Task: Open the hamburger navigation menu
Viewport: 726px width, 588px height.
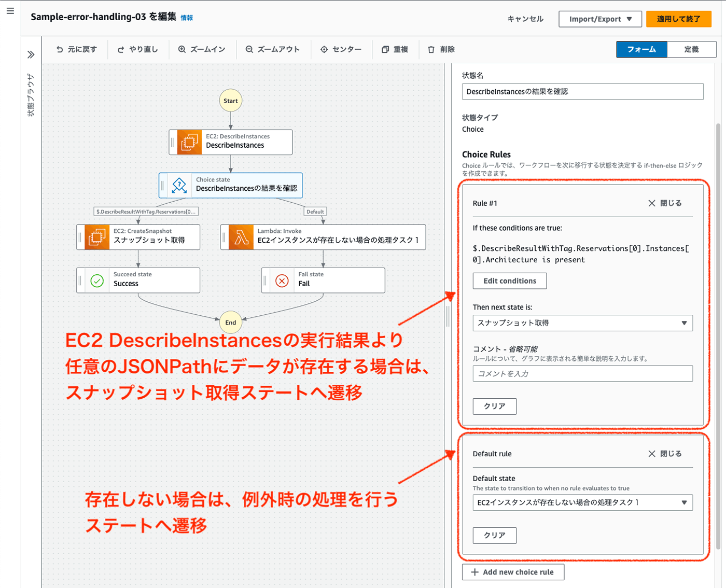Action: click(10, 10)
